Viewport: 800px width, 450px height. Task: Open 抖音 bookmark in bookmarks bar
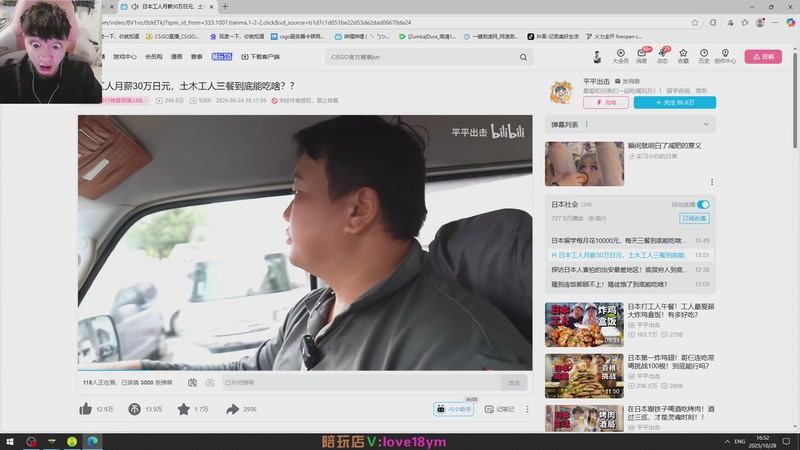pos(553,37)
